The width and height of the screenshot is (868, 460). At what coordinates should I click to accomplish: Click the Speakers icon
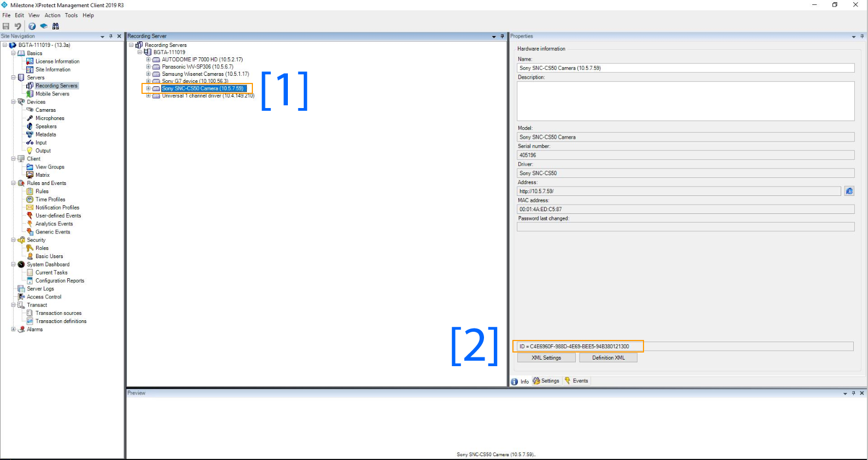[x=30, y=126]
